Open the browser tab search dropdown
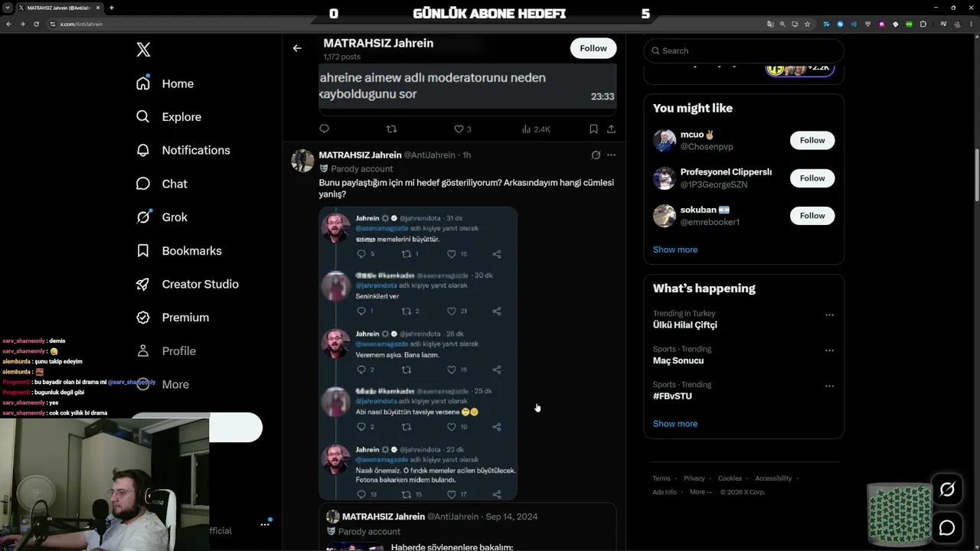980x551 pixels. pos(8,8)
